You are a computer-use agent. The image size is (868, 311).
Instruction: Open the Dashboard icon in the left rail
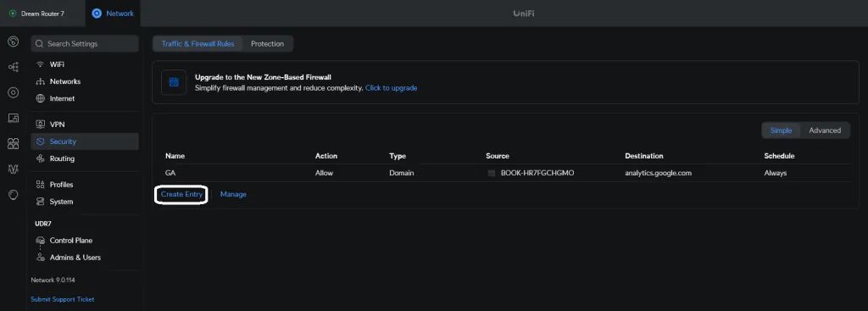coord(14,42)
